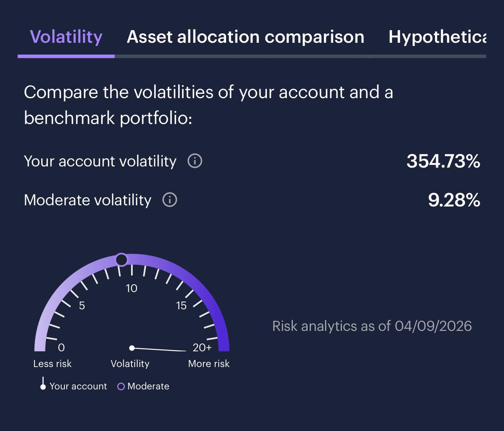The image size is (504, 431).
Task: Click the needle pivot dot at the gauge center
Action: coord(132,348)
